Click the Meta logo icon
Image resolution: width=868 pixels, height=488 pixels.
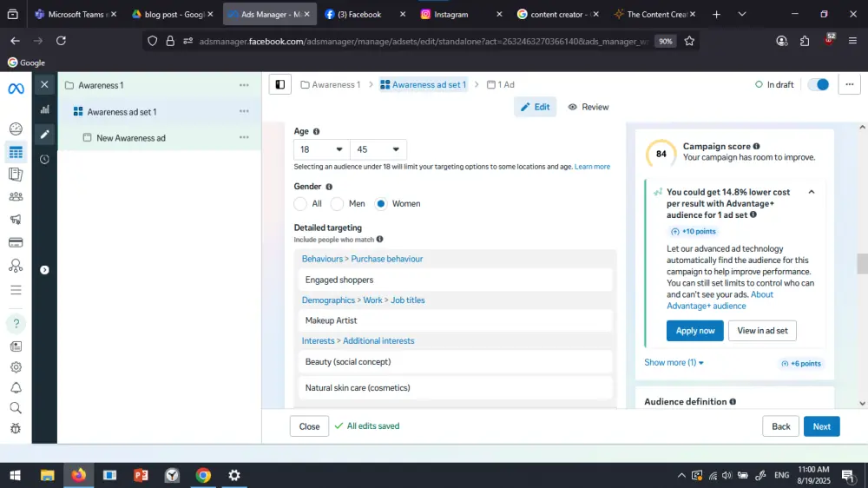click(x=16, y=89)
